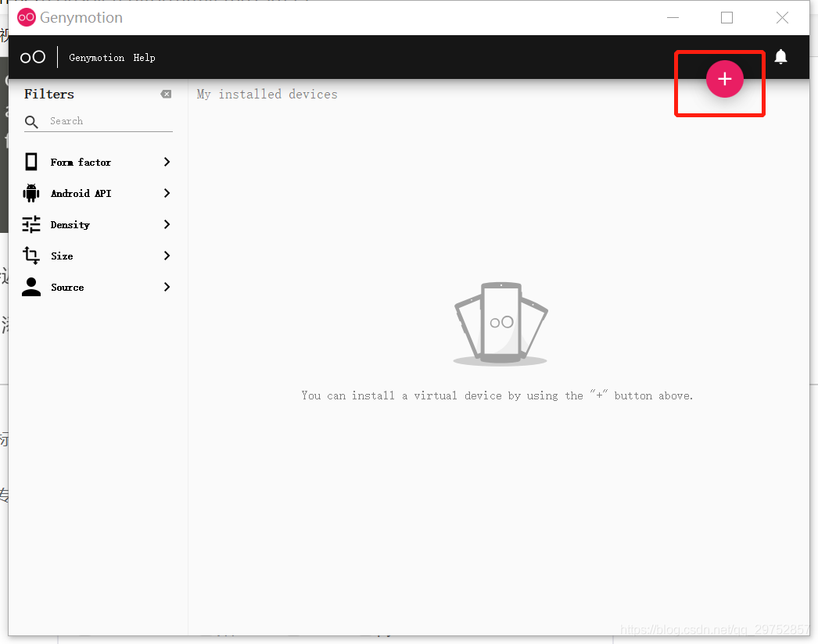Select the Source label
Viewport: 818px width, 644px height.
67,288
